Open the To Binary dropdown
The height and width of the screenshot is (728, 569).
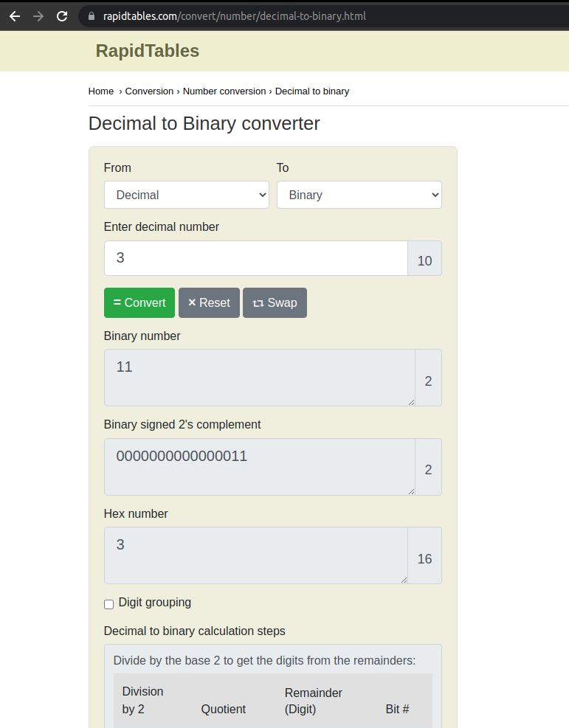pos(359,195)
